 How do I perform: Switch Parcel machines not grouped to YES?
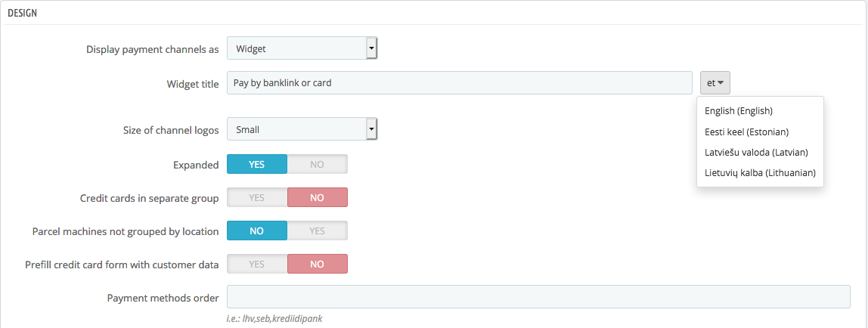tap(317, 231)
